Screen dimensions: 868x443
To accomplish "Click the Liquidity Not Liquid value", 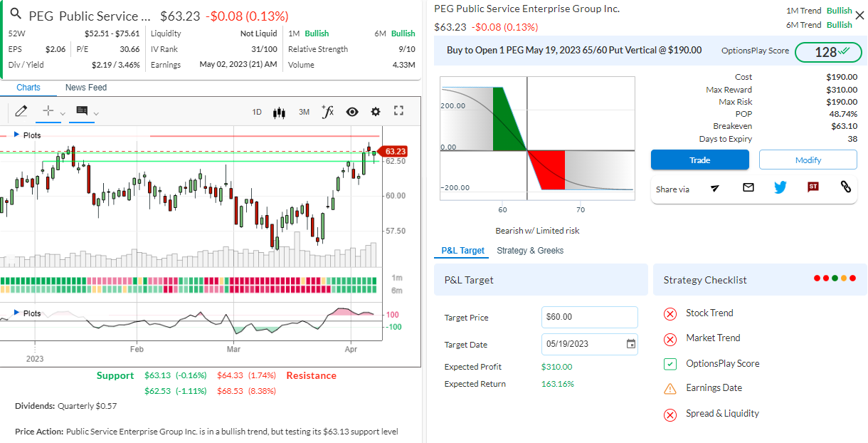I will (x=259, y=33).
